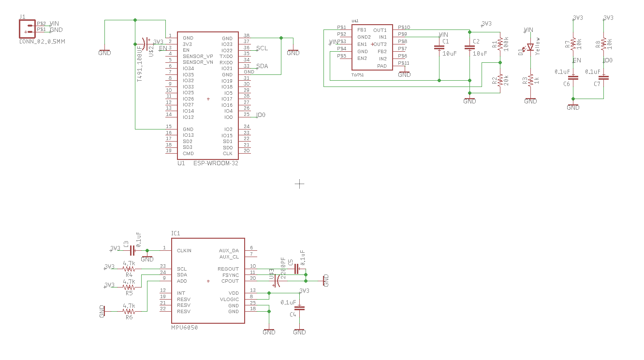Click the origin cross in the schematic center
Image resolution: width=644 pixels, height=360 pixels.
(300, 183)
